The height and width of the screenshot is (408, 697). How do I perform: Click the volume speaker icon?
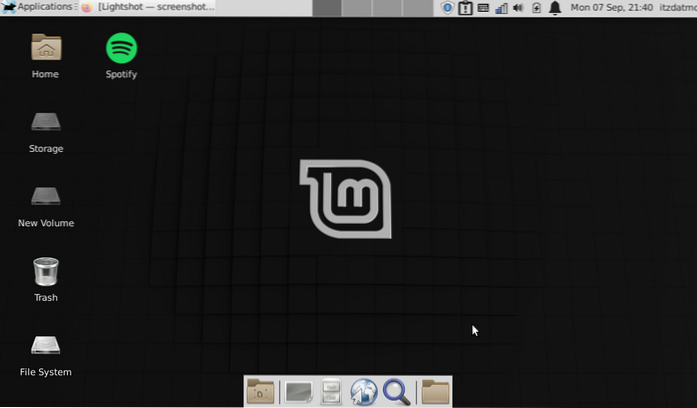tap(518, 8)
